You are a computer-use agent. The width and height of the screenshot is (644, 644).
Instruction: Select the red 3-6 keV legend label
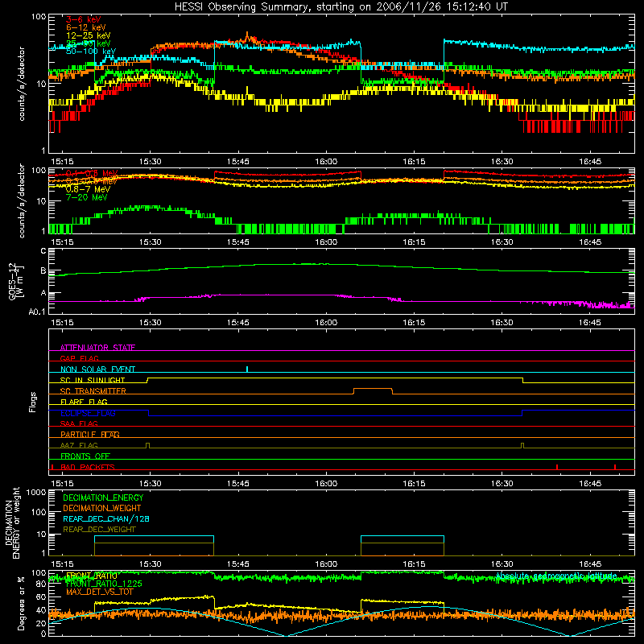coord(84,19)
